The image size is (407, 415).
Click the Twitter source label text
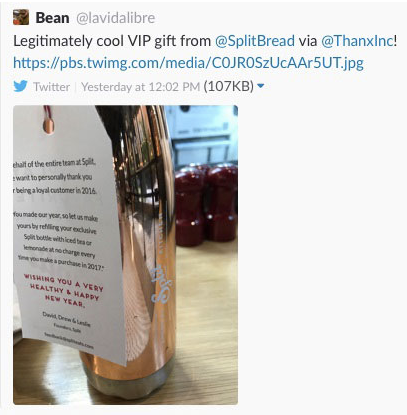pyautogui.click(x=52, y=87)
